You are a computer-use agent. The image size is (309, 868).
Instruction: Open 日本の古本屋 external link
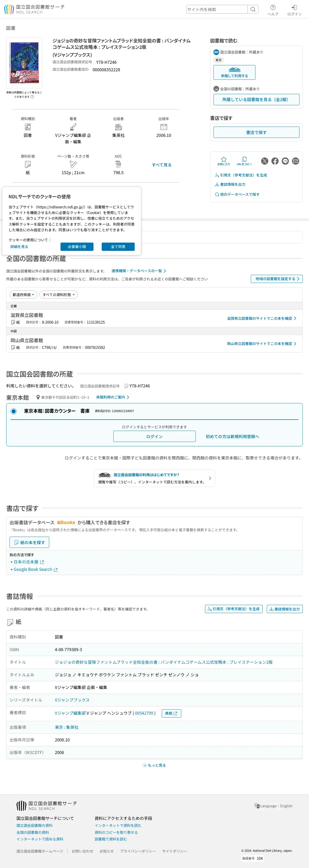29,562
